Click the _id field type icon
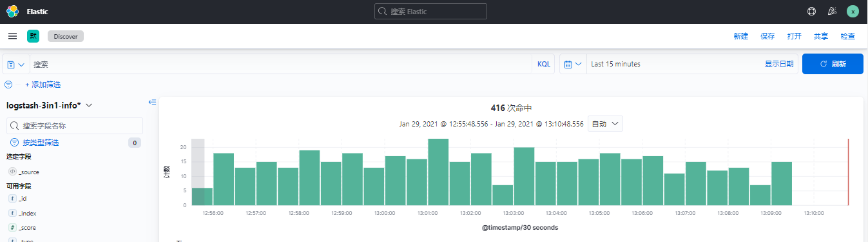The image size is (868, 242). click(12, 199)
